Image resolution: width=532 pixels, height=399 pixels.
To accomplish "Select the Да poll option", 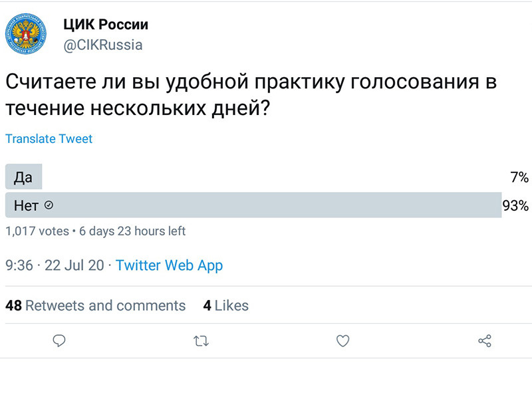I will coord(23,177).
